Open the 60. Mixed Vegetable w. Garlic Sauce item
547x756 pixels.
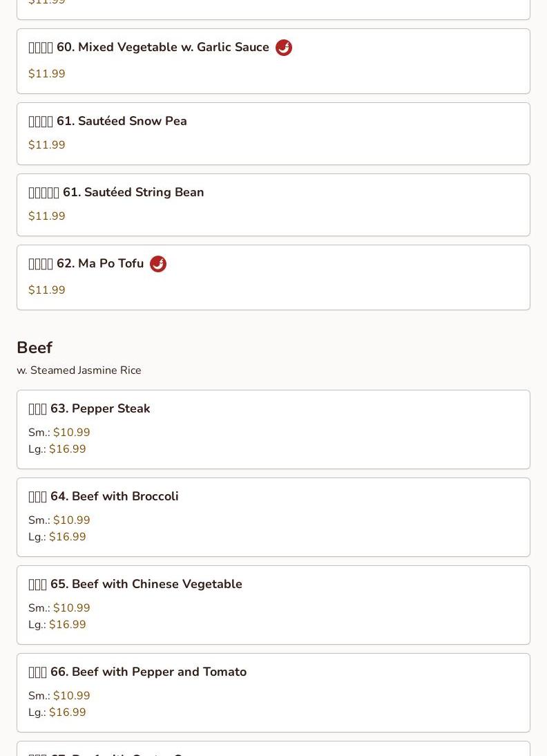tap(163, 48)
